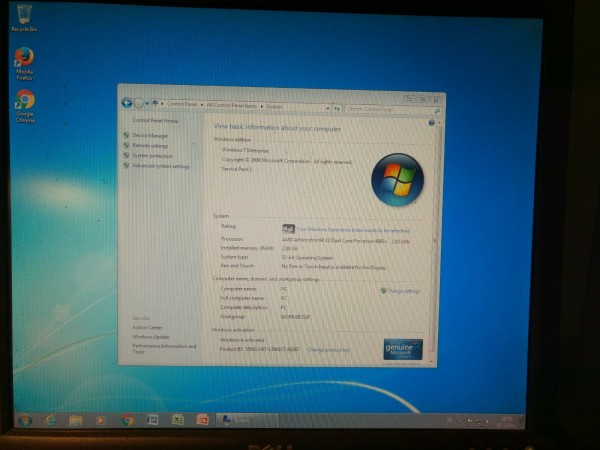Click the taskbar clock
600x450 pixels.
507,422
